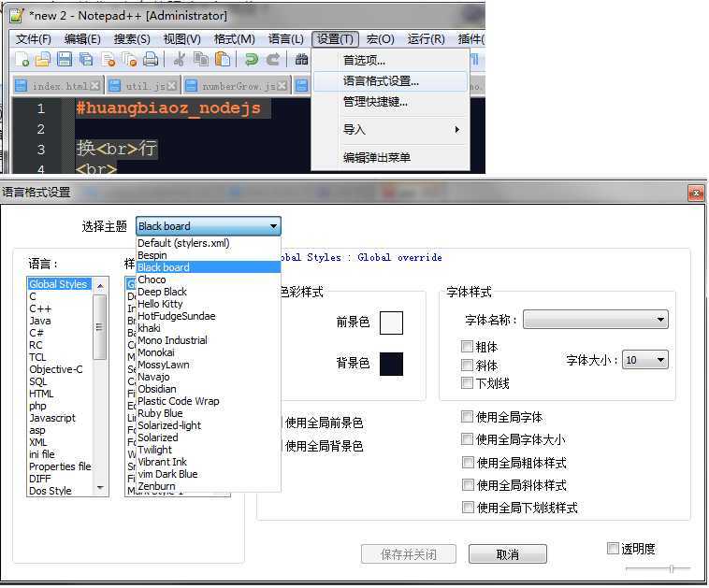Select 管理快捷键... menu entry

(391, 102)
